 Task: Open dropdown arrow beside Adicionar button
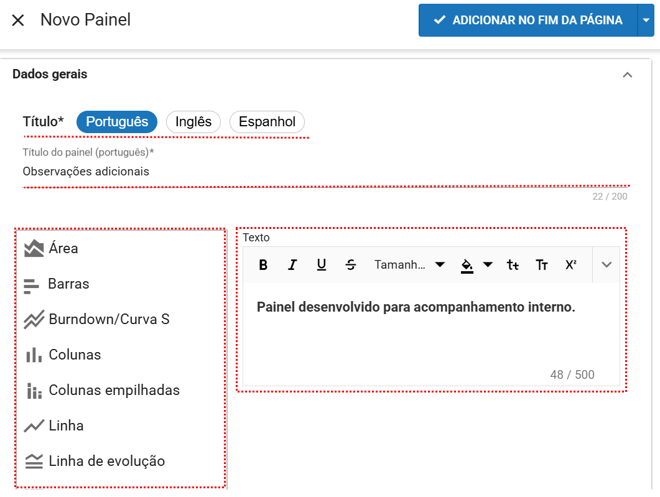click(x=646, y=20)
